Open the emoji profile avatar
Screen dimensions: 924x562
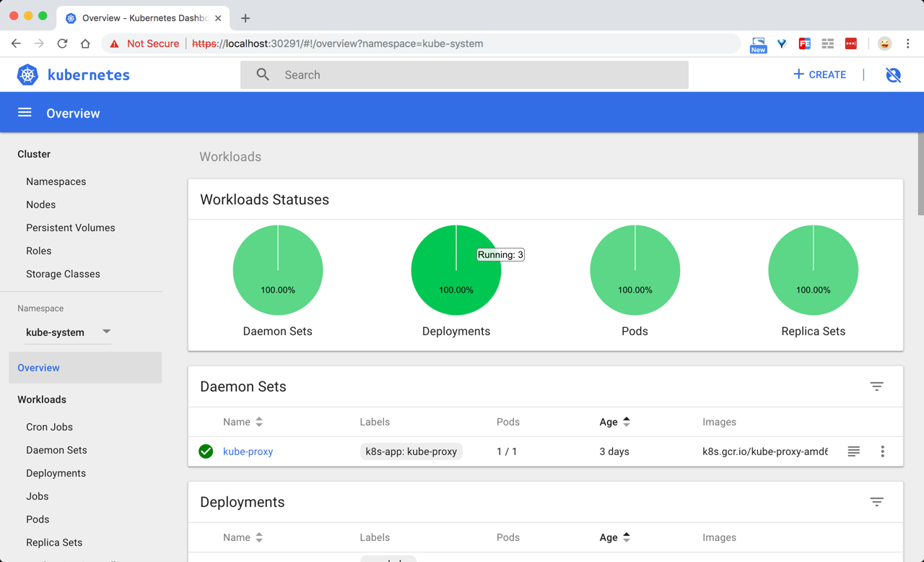pyautogui.click(x=884, y=44)
